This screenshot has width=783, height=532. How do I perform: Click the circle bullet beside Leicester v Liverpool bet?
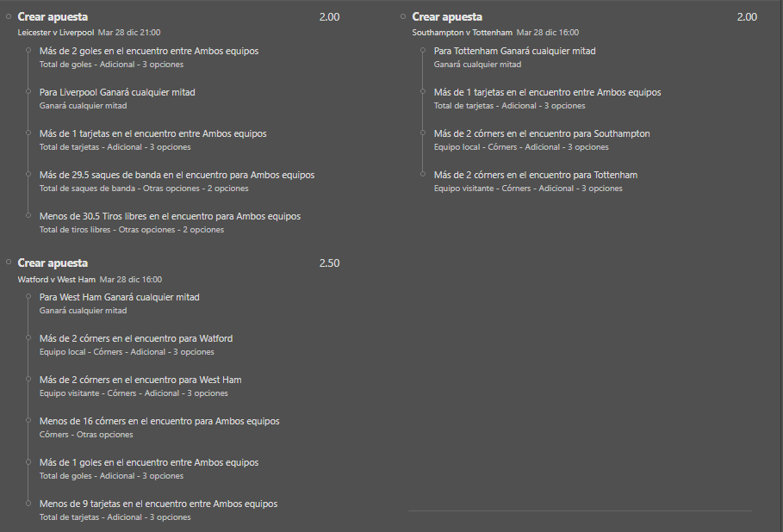click(9, 16)
